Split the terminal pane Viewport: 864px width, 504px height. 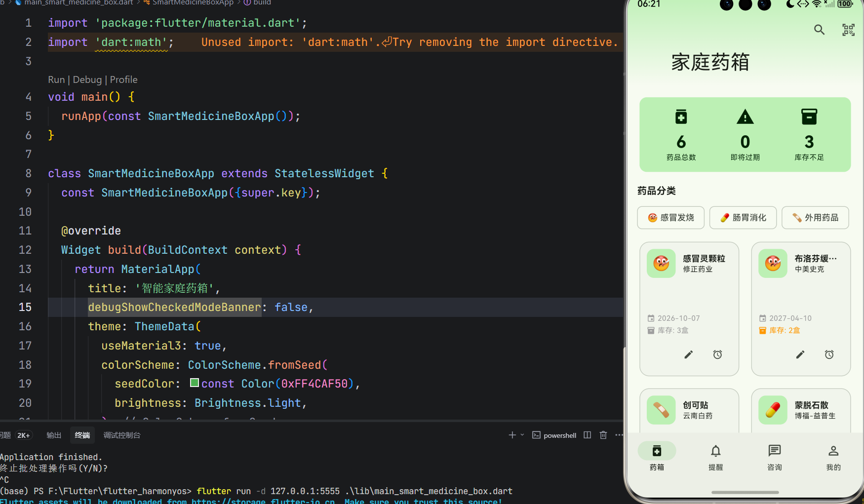pos(587,435)
